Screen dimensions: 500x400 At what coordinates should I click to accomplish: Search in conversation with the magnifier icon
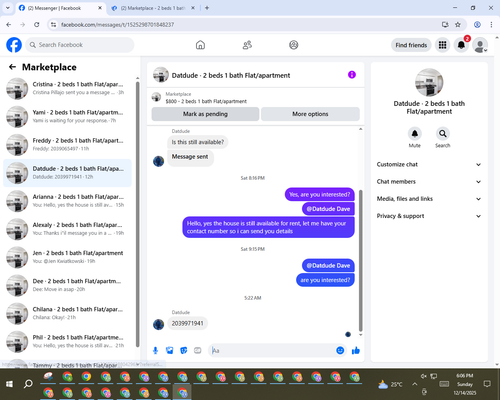(443, 134)
